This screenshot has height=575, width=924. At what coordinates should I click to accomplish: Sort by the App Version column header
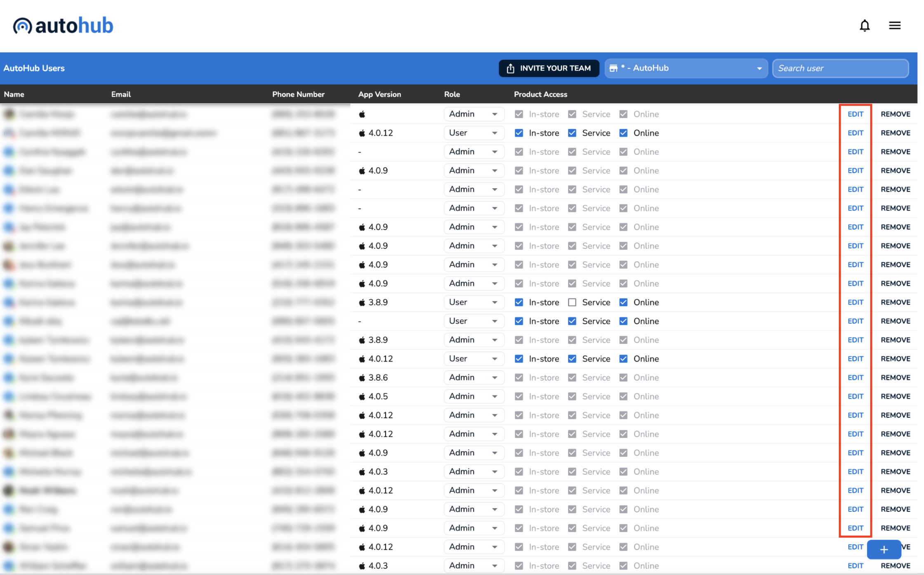[x=379, y=95]
